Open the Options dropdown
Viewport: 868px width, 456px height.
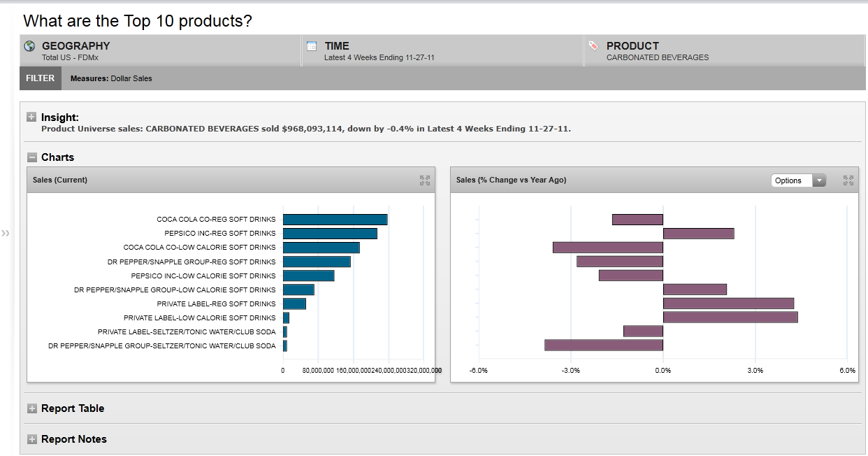pos(798,180)
